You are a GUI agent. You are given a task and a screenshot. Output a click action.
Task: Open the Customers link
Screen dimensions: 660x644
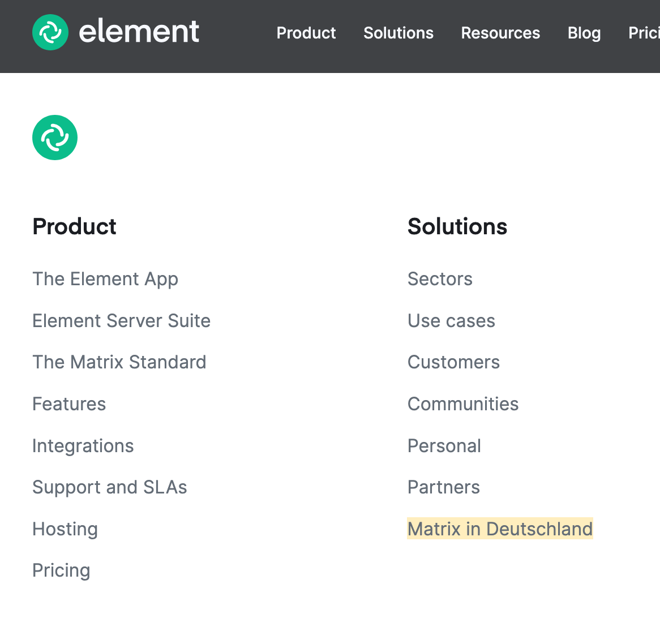(453, 362)
